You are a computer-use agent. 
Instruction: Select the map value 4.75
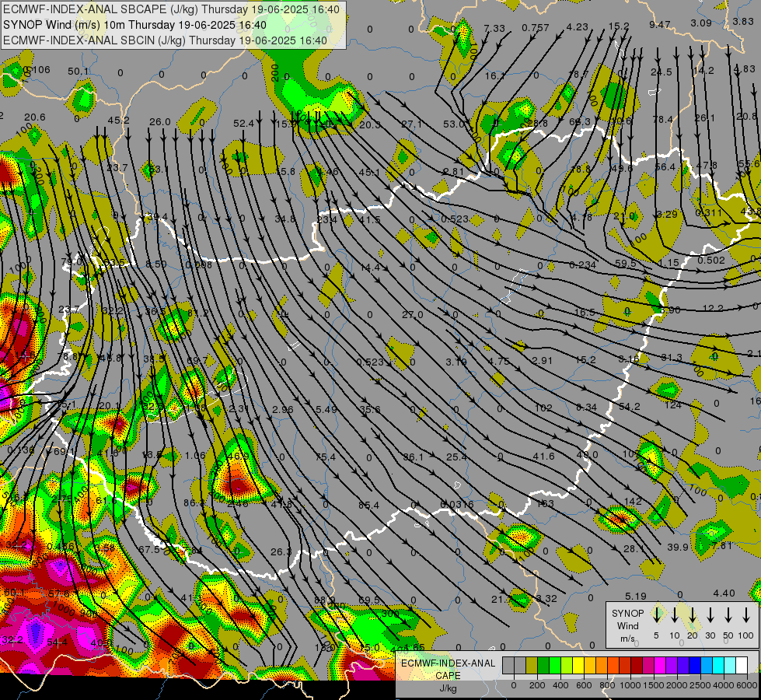pos(499,362)
